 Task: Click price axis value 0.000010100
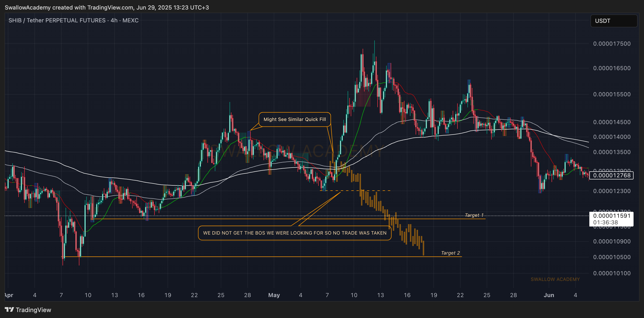tap(612, 273)
